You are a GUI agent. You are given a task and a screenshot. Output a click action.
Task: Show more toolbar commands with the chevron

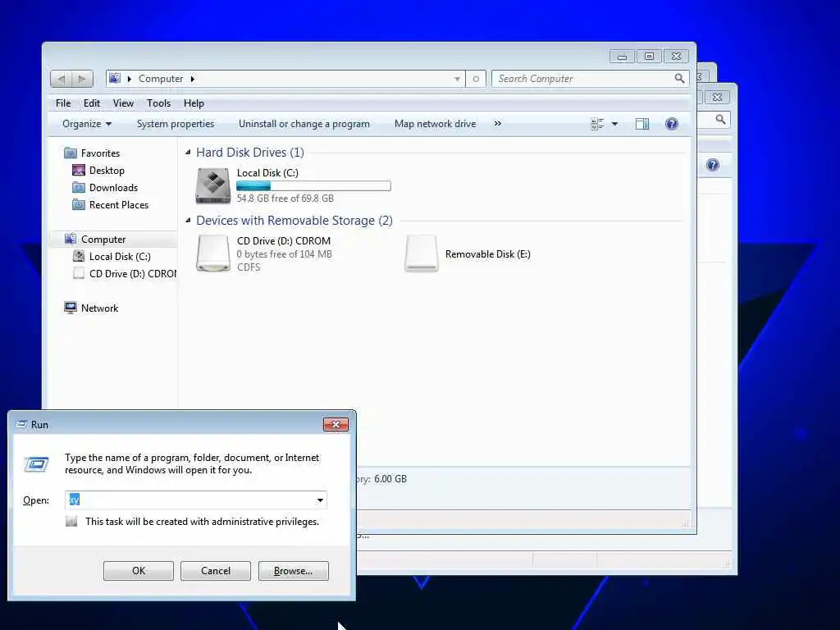(498, 124)
